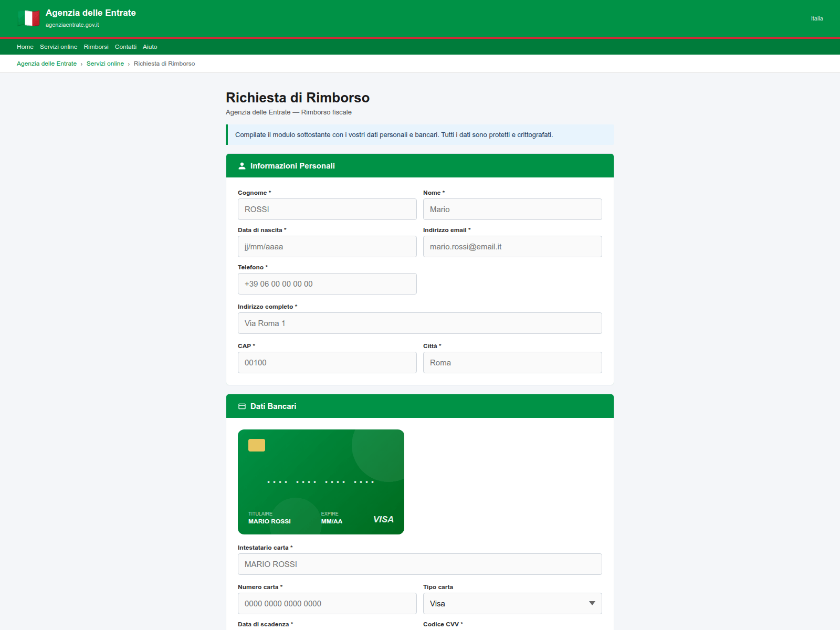Click the gold chip on the card preview
The height and width of the screenshot is (630, 840).
click(257, 445)
